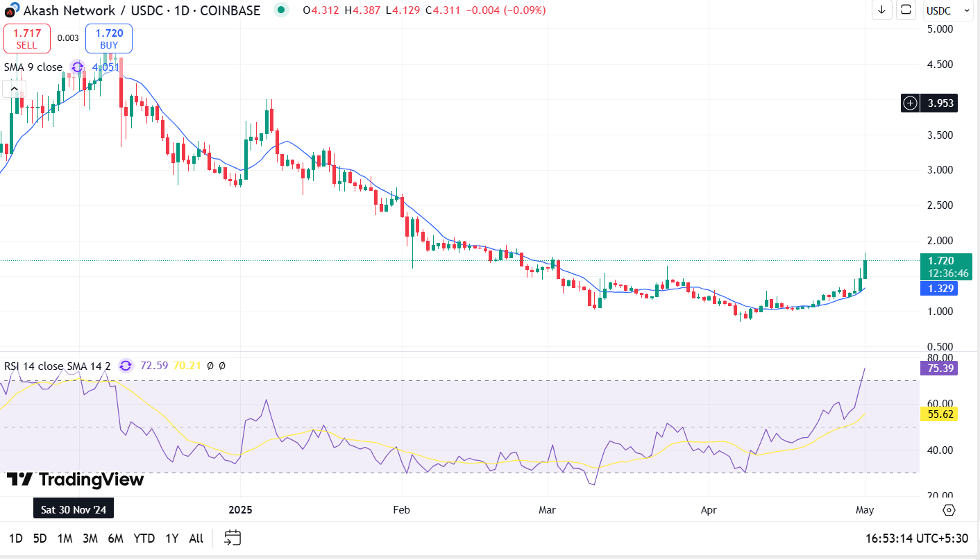This screenshot has height=560, width=980.
Task: Click the RSI 14 close SMA 14 2 label
Action: pos(58,366)
